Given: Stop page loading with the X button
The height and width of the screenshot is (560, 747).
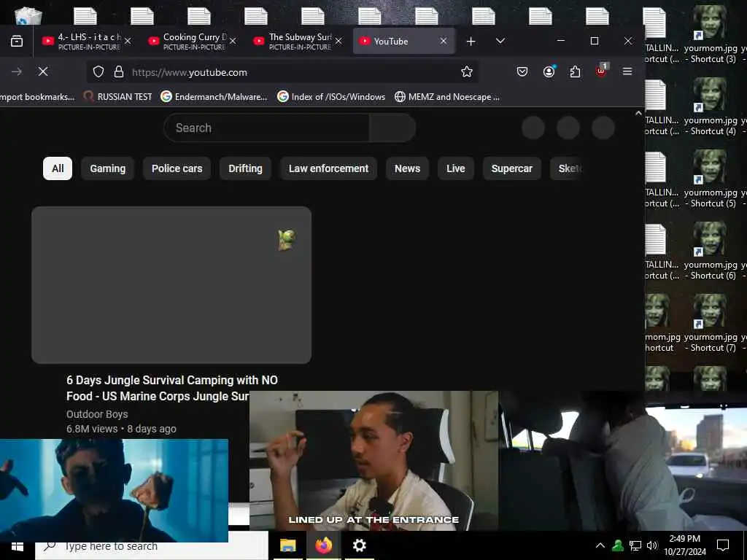Looking at the screenshot, I should pyautogui.click(x=43, y=71).
